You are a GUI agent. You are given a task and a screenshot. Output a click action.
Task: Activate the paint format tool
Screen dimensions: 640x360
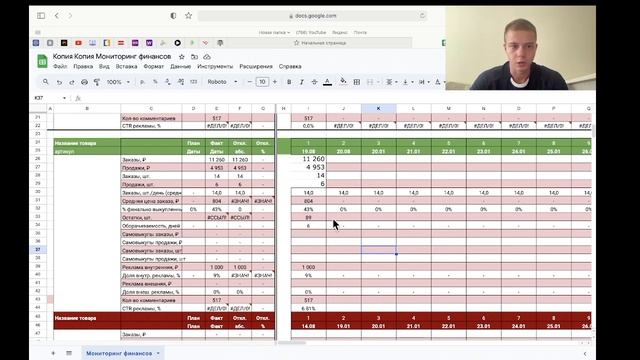coord(97,82)
